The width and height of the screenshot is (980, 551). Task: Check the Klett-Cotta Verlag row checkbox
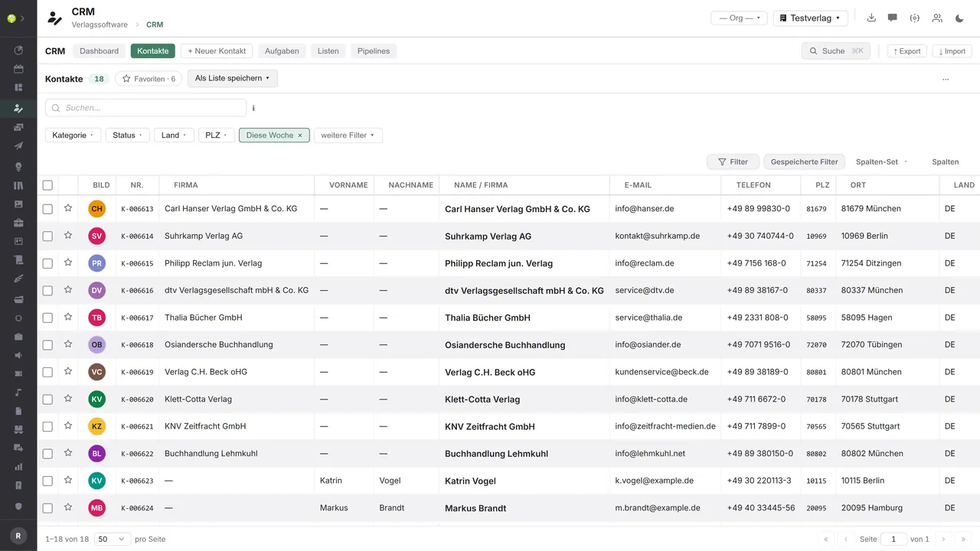coord(47,399)
